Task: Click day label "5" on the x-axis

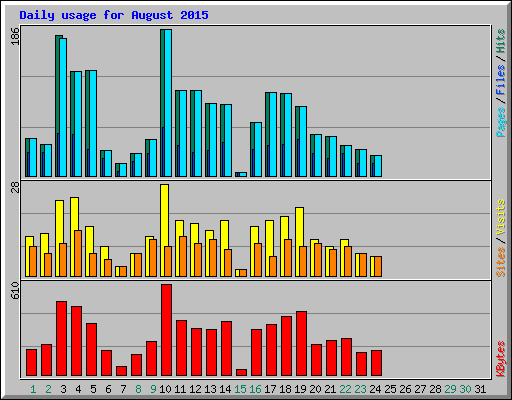Action: point(93,389)
